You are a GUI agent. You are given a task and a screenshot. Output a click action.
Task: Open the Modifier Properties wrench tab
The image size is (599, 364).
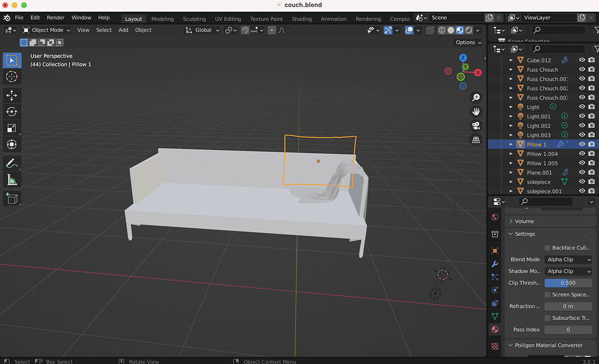coord(495,264)
